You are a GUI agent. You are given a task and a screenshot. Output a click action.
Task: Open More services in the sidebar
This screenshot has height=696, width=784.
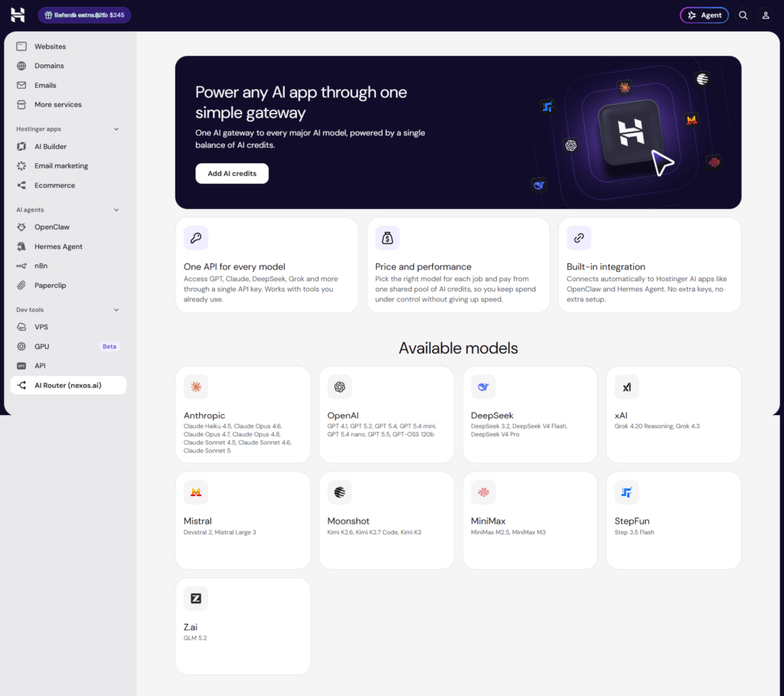[x=68, y=104]
